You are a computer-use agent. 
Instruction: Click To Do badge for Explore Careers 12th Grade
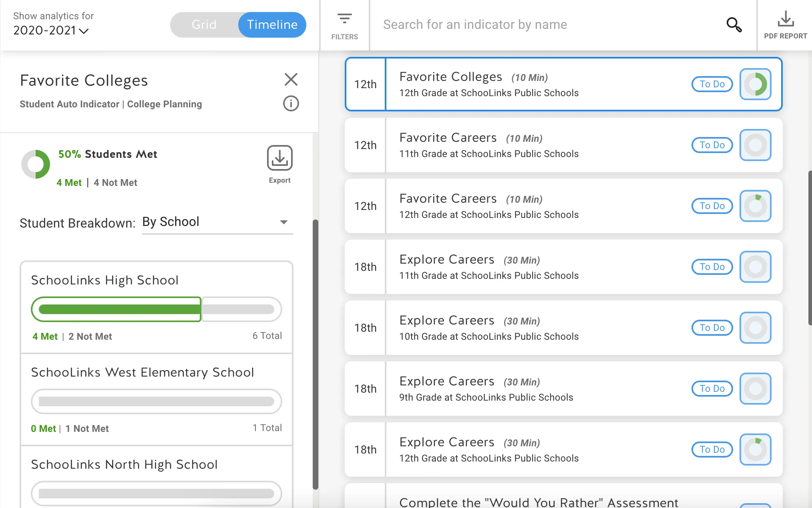[712, 450]
